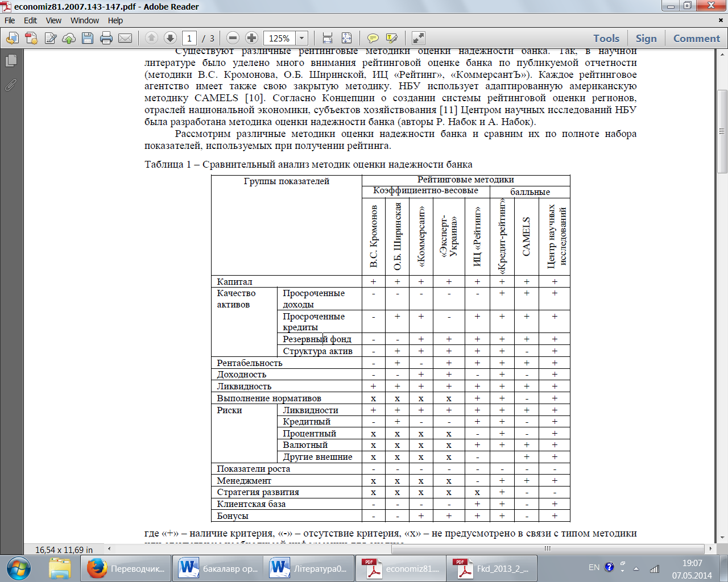Click the 'Бонусы' row label
The image size is (728, 582).
pyautogui.click(x=232, y=516)
